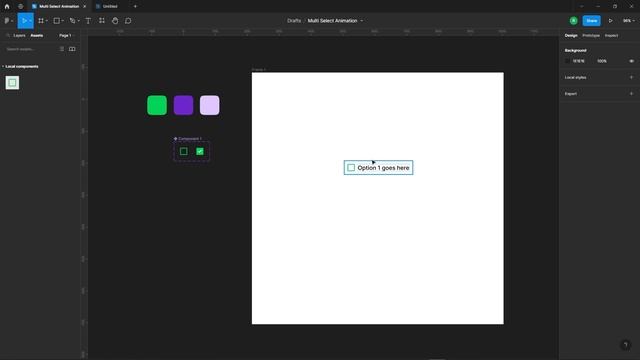The height and width of the screenshot is (360, 640).
Task: Focus the Search assets field
Action: click(29, 49)
